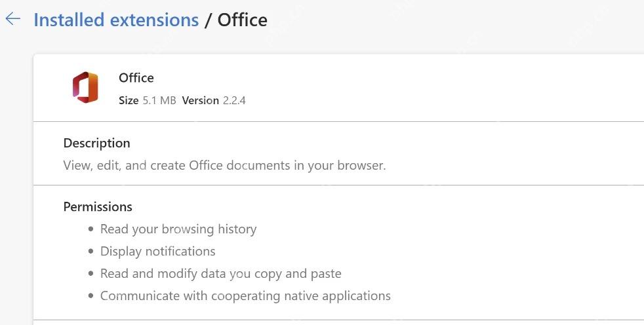Select Communicate with cooperating native applications
The width and height of the screenshot is (644, 325).
[245, 296]
